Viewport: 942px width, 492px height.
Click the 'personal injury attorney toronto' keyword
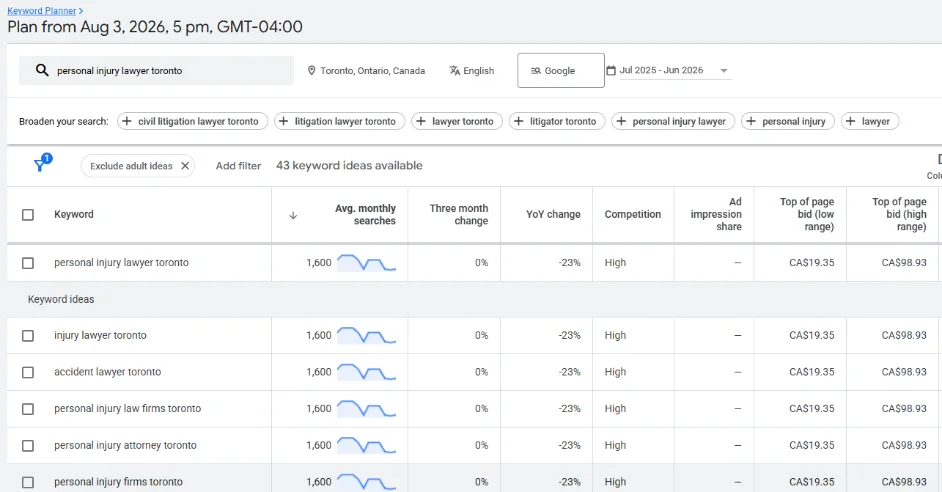[x=125, y=445]
